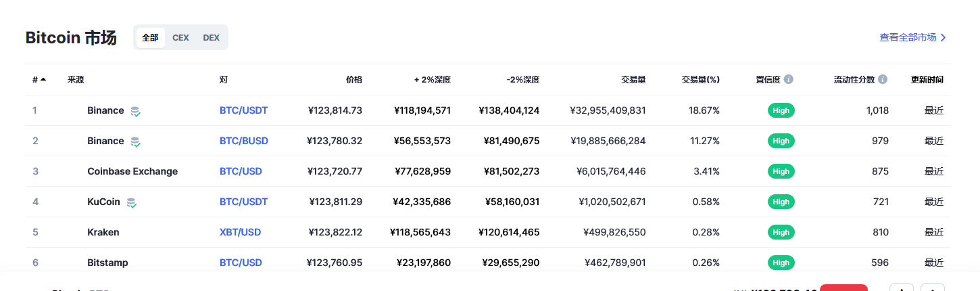Click the verified icon beside Binance BTC/BUSD row

click(x=135, y=141)
